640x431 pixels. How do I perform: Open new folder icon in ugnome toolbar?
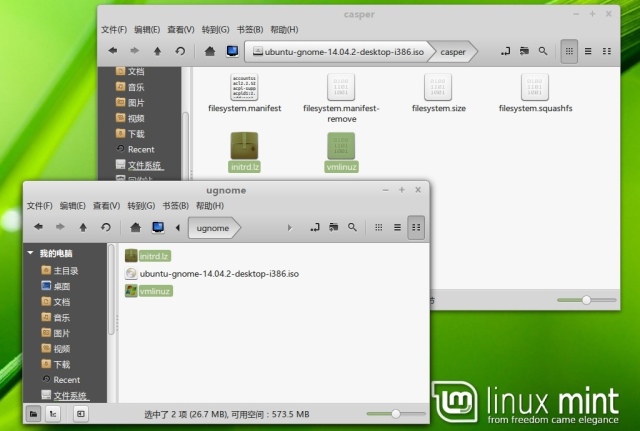coord(333,227)
